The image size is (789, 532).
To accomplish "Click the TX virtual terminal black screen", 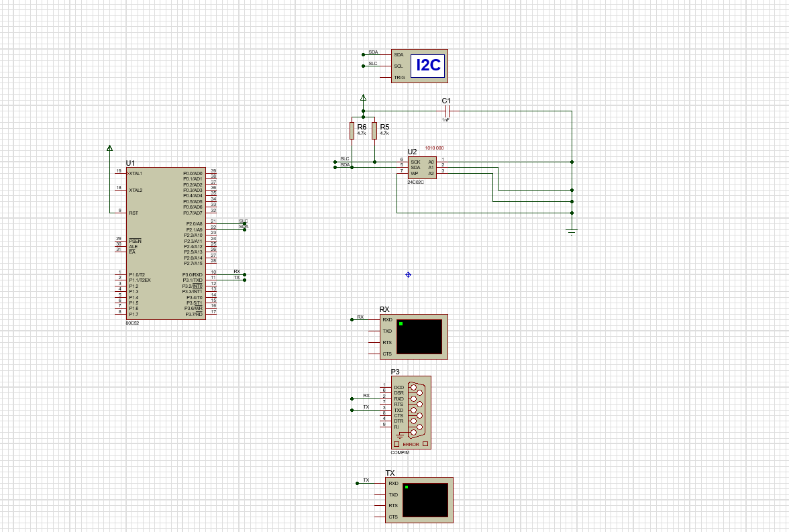I will coord(425,500).
